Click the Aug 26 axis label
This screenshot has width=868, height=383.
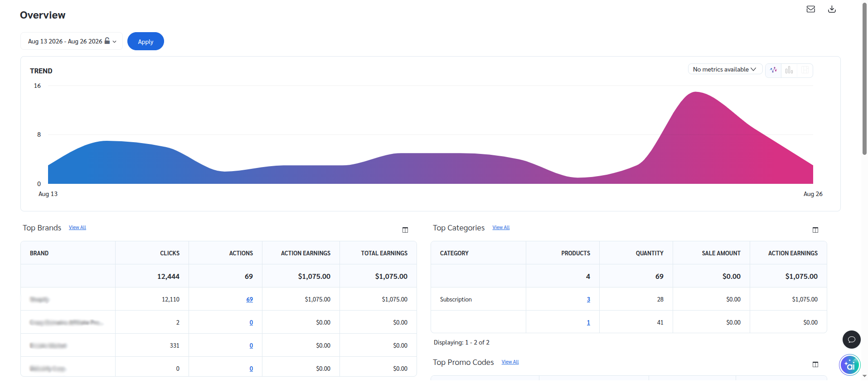[813, 194]
